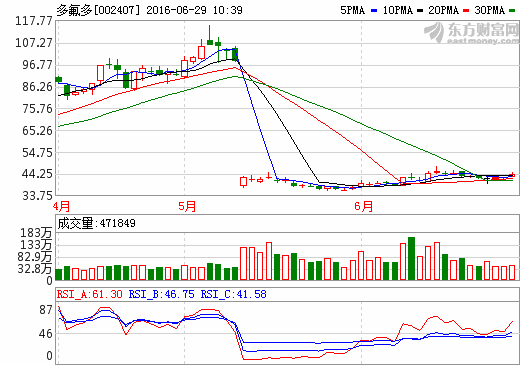Click the 117.77 price axis label
This screenshot has width=520, height=365.
click(34, 21)
